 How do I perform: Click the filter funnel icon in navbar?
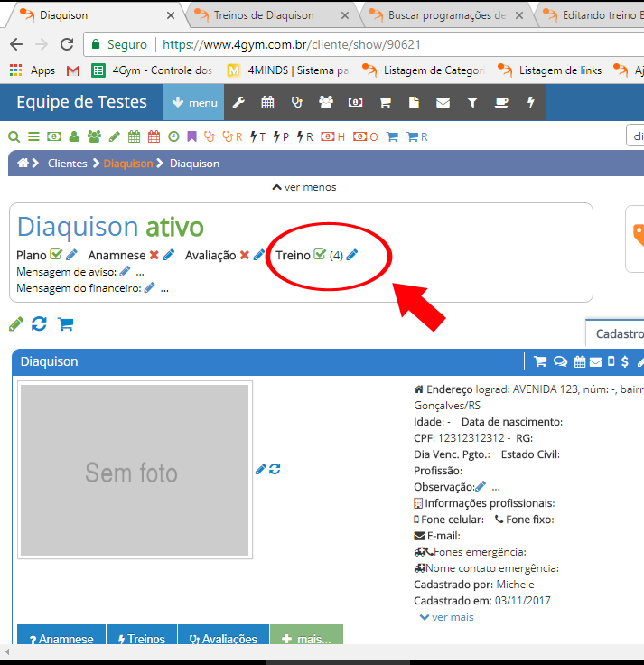click(471, 103)
